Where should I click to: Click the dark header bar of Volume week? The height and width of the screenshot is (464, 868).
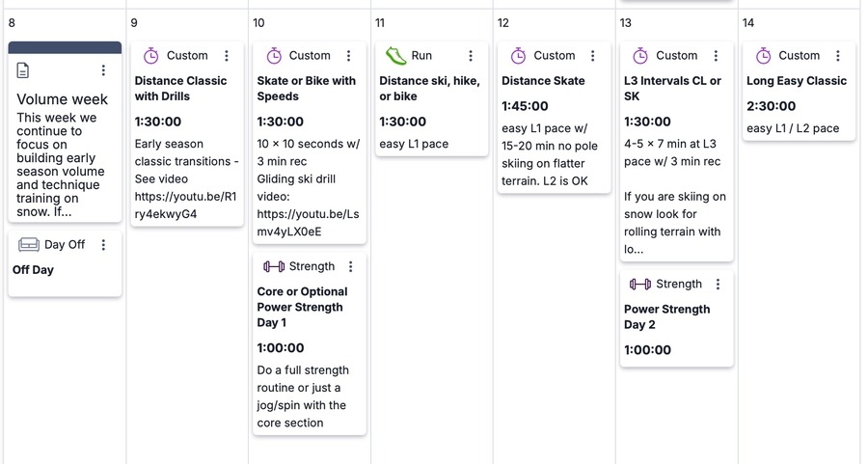65,47
